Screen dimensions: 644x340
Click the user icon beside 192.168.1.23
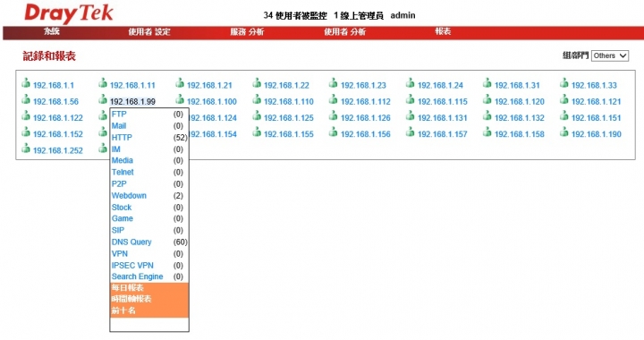333,83
